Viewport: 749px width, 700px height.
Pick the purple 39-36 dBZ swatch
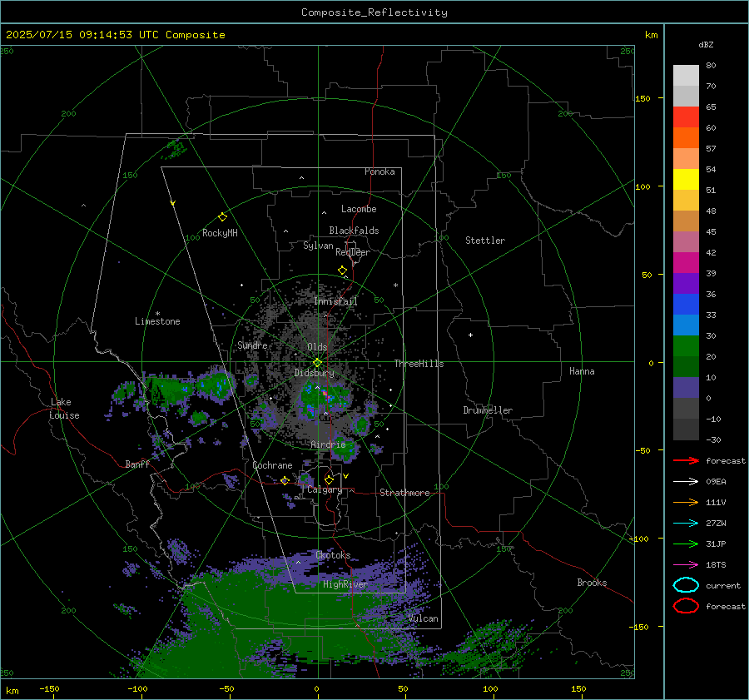(x=686, y=283)
